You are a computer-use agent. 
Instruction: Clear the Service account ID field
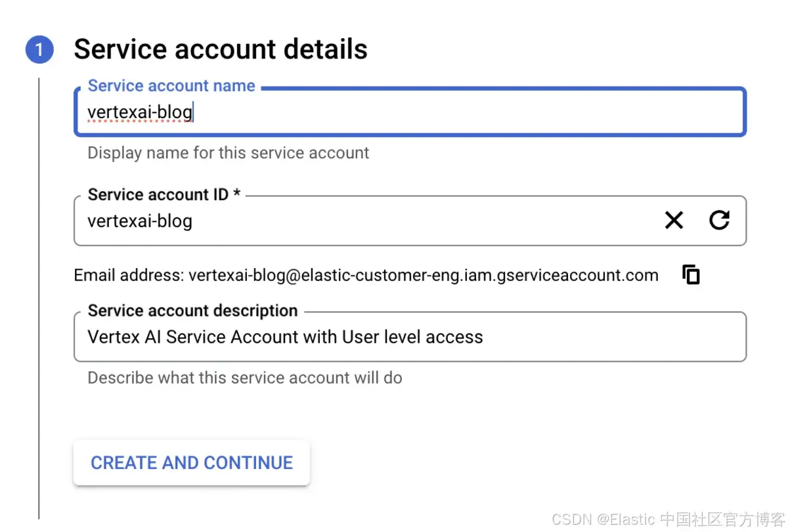[674, 221]
